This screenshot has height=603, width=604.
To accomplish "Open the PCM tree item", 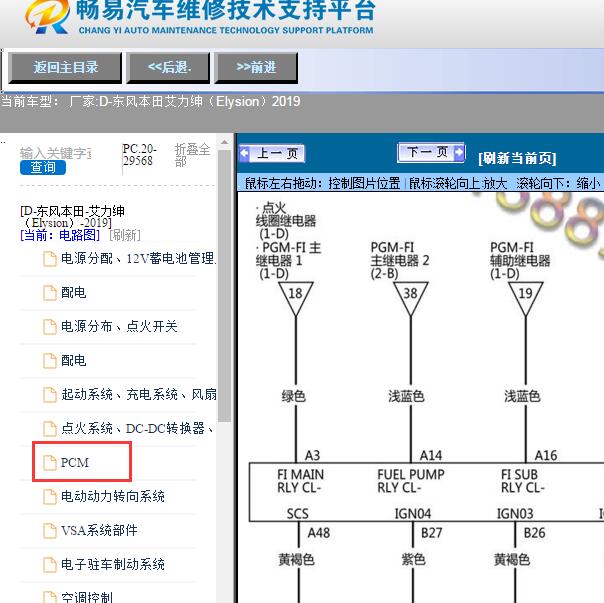I will click(x=75, y=462).
